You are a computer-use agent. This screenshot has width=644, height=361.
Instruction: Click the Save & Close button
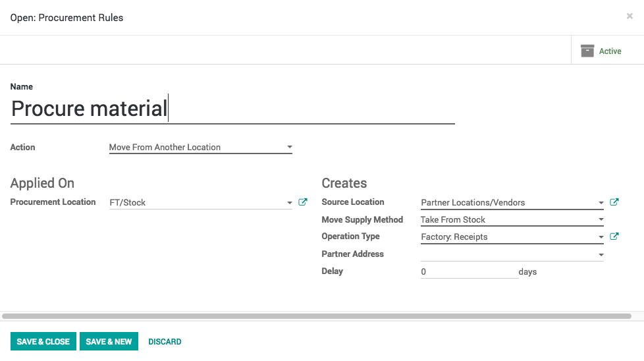(x=43, y=341)
